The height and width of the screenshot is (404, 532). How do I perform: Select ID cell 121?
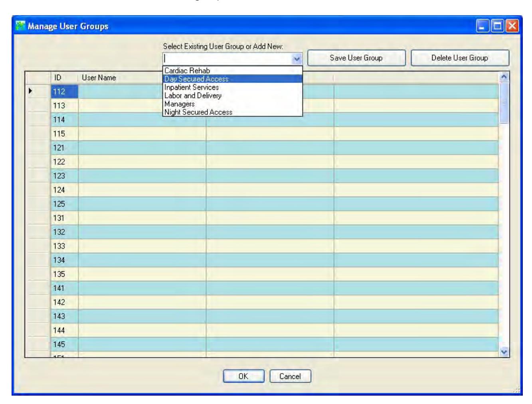click(65, 148)
